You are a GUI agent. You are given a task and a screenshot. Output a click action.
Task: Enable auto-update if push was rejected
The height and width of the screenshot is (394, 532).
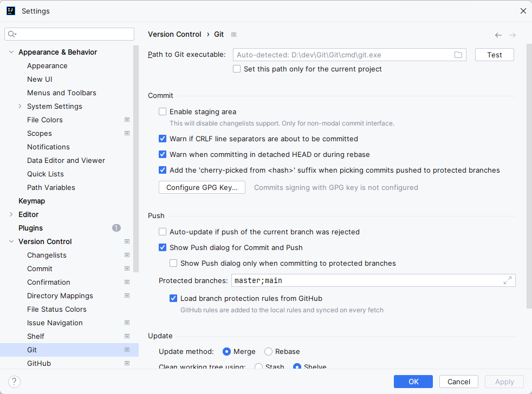(163, 232)
